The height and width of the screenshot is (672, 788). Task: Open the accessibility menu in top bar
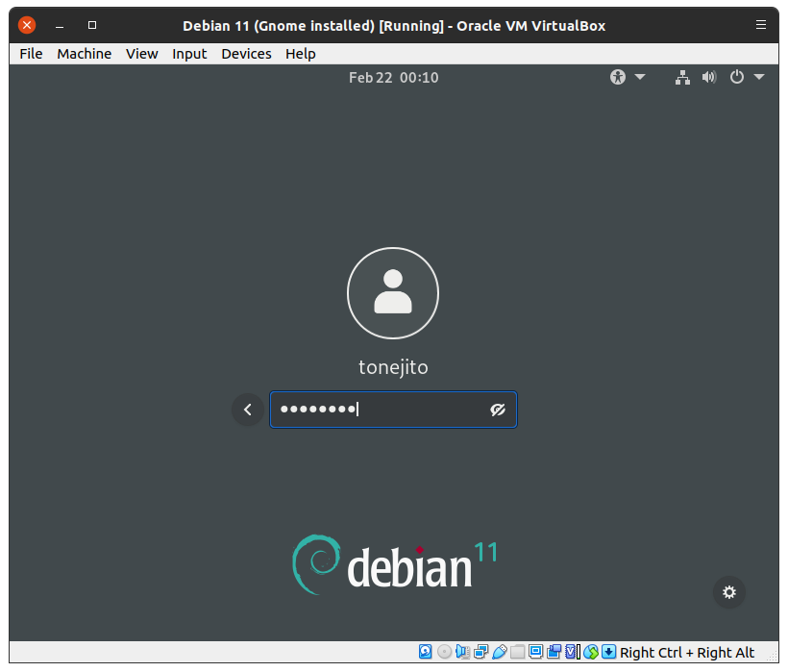point(628,77)
